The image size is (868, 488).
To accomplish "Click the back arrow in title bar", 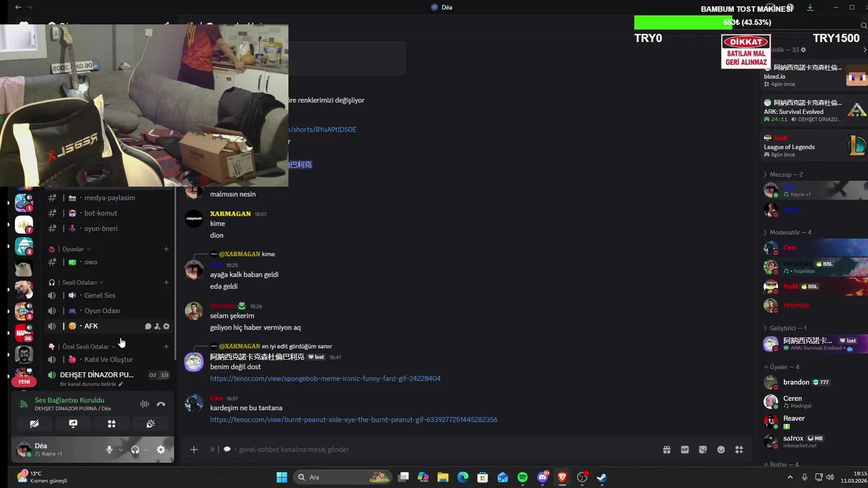I will pyautogui.click(x=18, y=7).
